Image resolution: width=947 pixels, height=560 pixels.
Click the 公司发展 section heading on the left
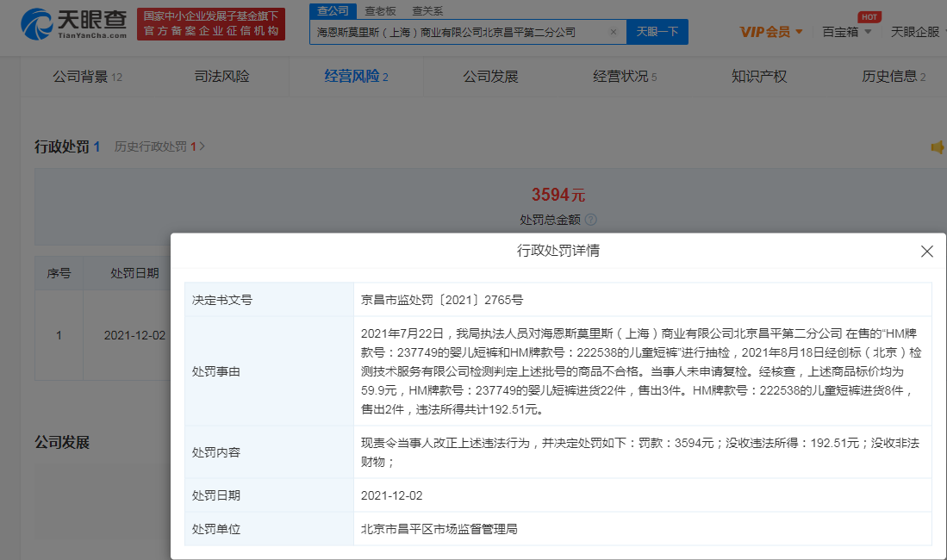(x=61, y=442)
